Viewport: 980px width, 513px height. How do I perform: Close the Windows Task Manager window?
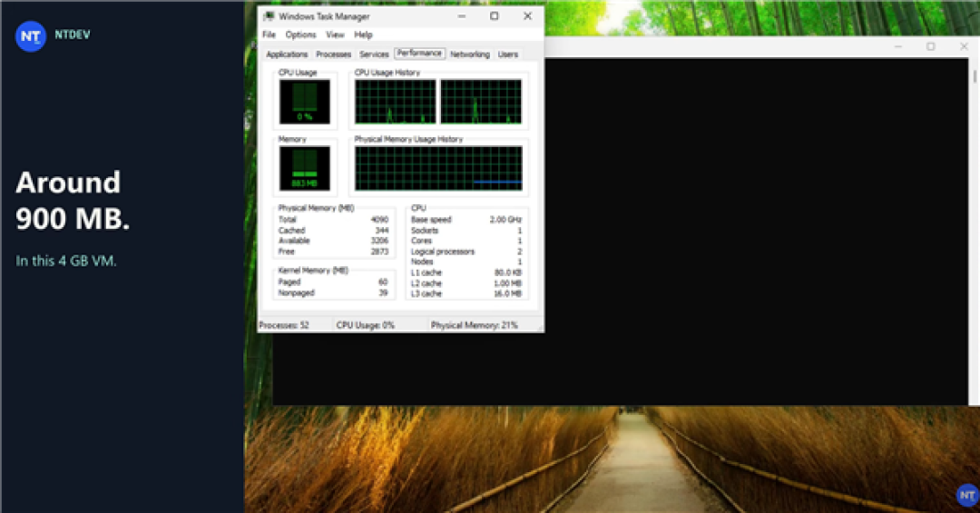point(527,16)
